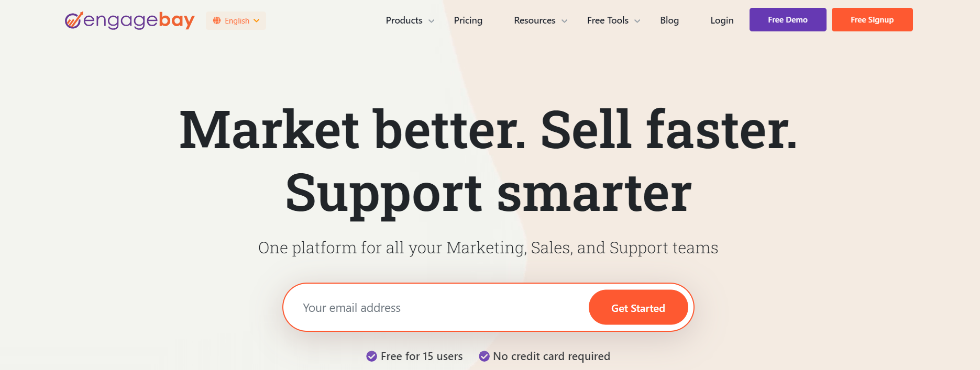The height and width of the screenshot is (370, 980).
Task: Go to the Blog link
Action: [x=669, y=20]
